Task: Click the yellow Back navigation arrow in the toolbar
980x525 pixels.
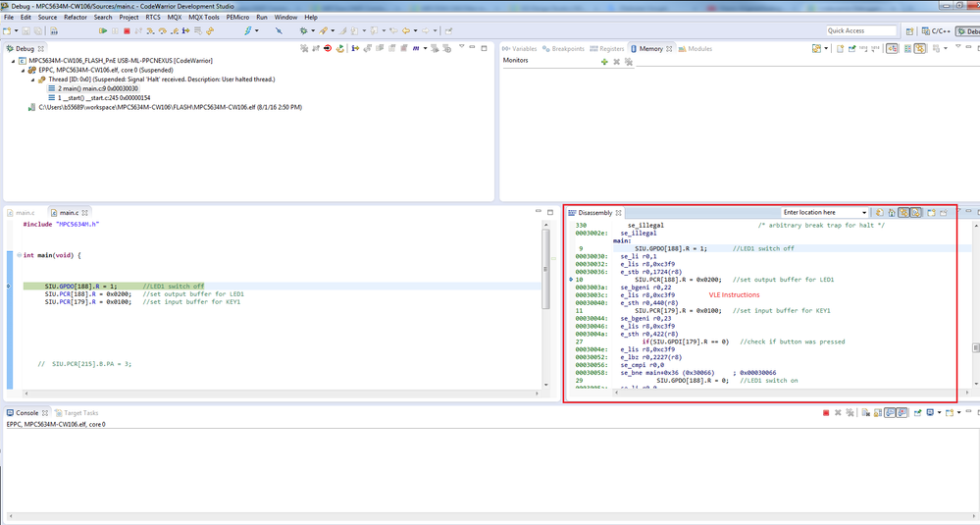Action: click(x=405, y=30)
